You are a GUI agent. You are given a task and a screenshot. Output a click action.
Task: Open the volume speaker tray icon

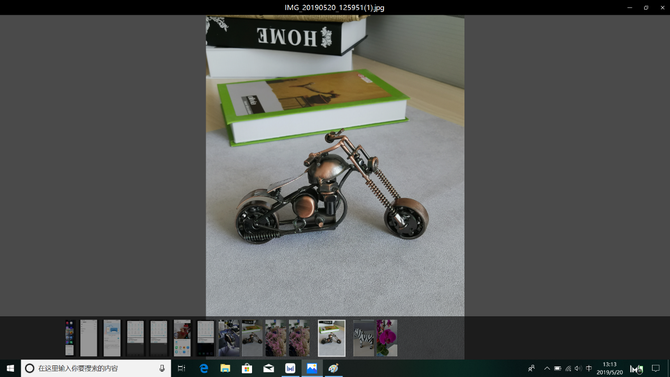point(578,368)
